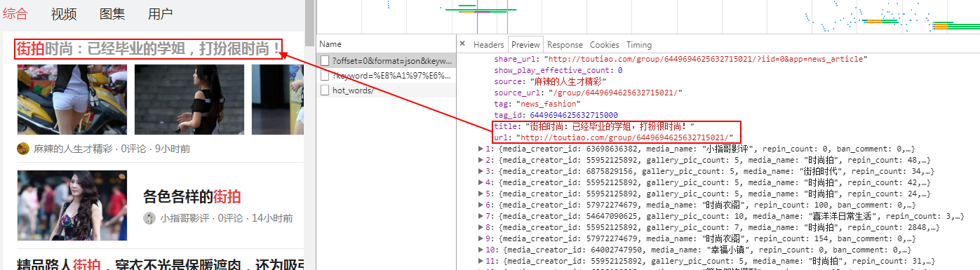Viewport: 980px width, 270px height.
Task: Click the avatar icon of 小指哥影评
Action: click(149, 218)
